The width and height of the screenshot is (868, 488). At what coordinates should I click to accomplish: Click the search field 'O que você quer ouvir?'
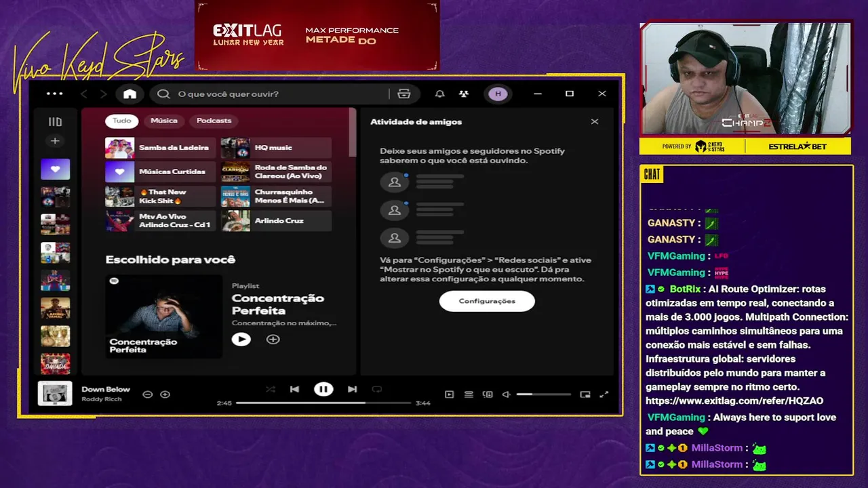pos(269,94)
